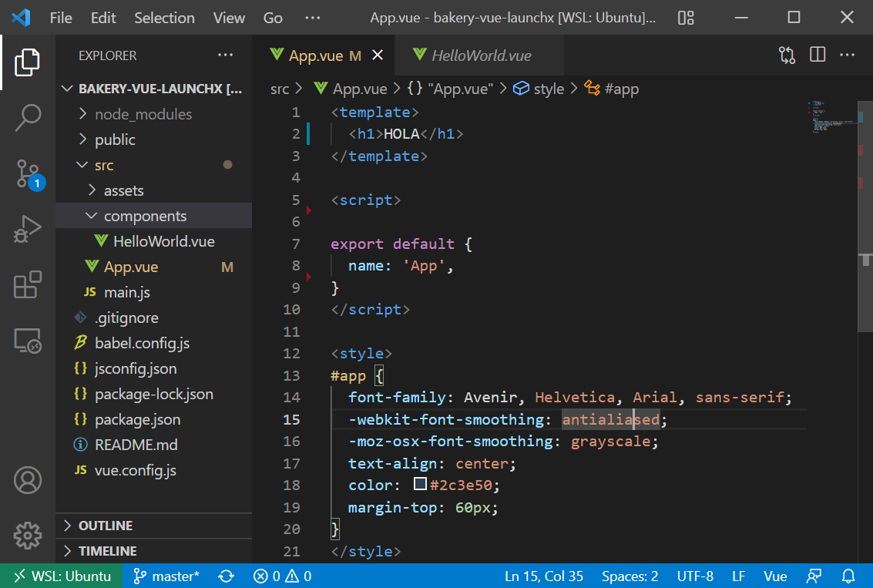Change indentation via Spaces: 2
The image size is (873, 588).
[630, 576]
